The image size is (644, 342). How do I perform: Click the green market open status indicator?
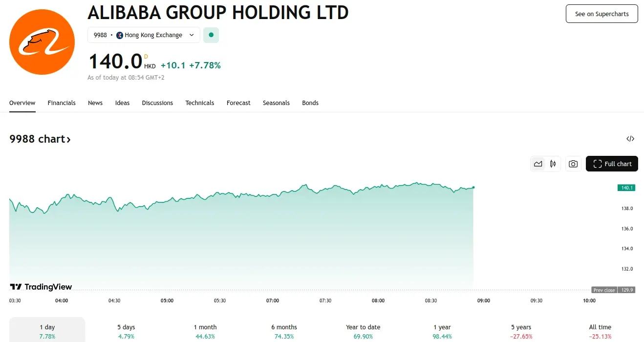pyautogui.click(x=211, y=35)
